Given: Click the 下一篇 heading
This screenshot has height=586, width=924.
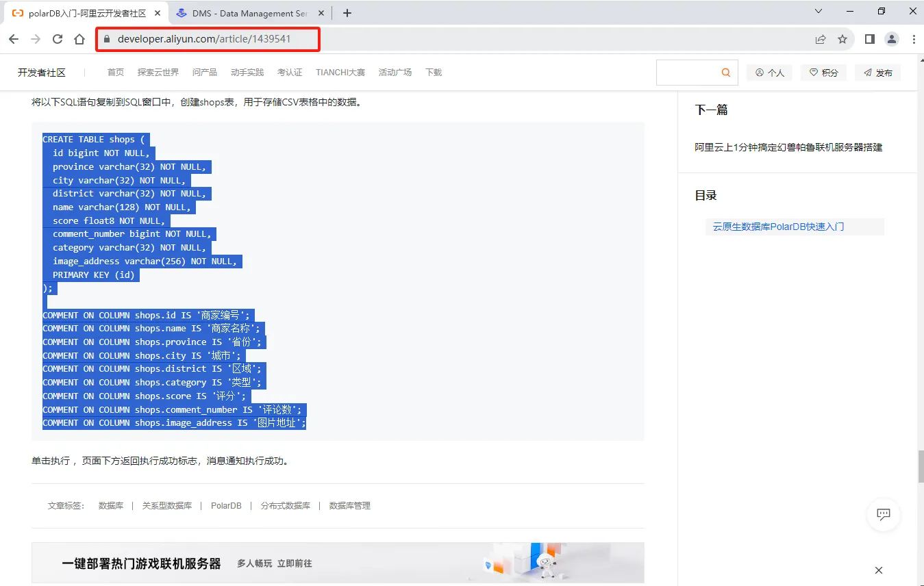Looking at the screenshot, I should (711, 110).
